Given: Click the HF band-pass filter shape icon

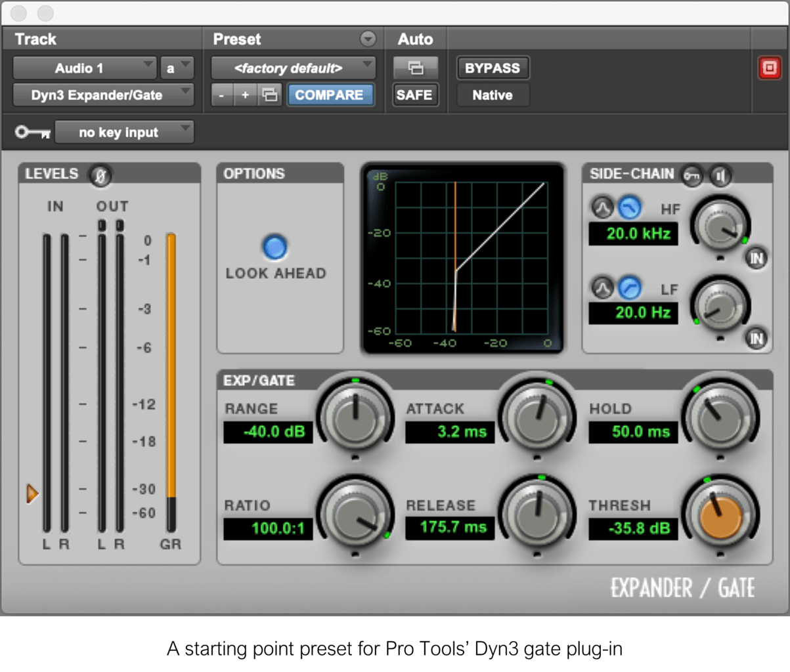Looking at the screenshot, I should tap(603, 207).
